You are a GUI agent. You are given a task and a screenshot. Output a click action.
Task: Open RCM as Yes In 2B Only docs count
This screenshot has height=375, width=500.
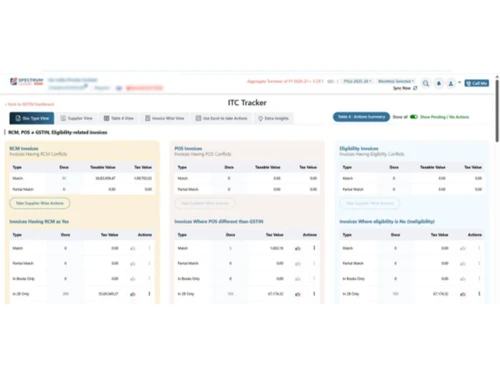tap(65, 294)
